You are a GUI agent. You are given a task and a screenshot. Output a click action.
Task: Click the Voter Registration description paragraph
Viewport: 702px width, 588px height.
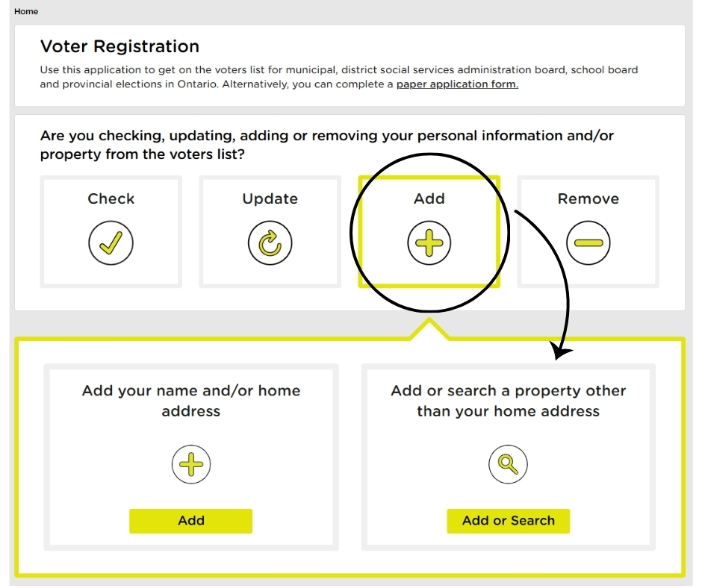pyautogui.click(x=339, y=77)
